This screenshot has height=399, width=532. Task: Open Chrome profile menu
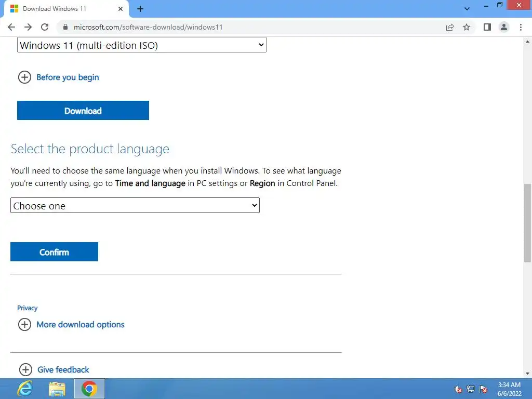click(504, 27)
